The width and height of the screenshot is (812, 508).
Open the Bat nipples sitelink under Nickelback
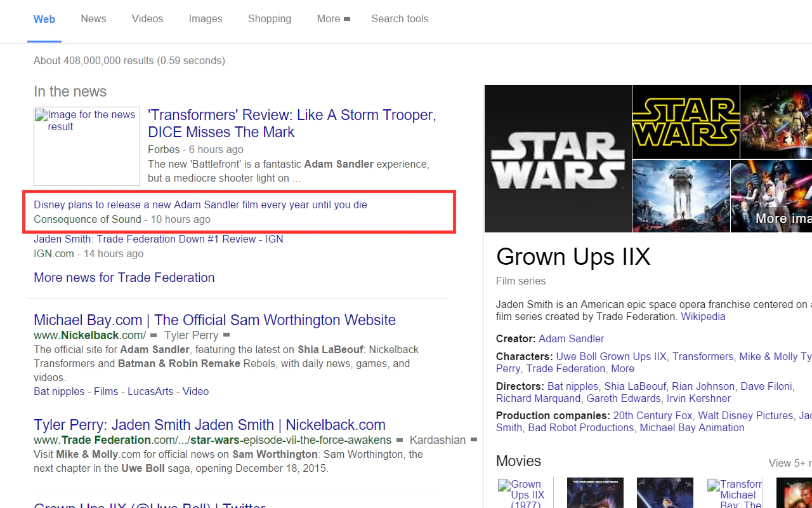tap(59, 391)
